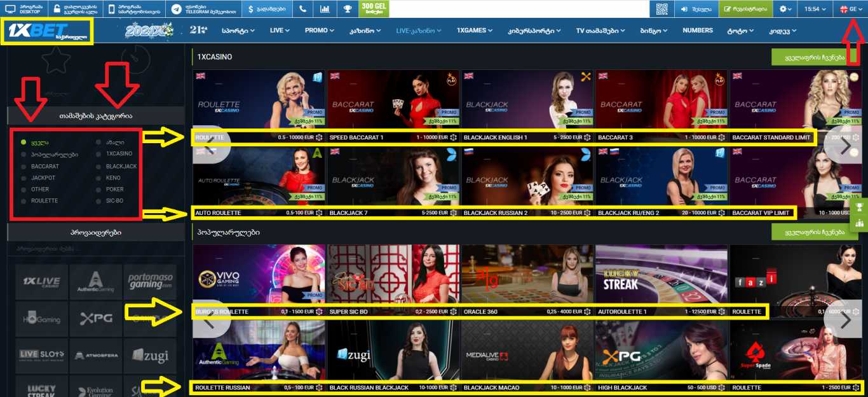Expand the 15:54 time dropdown
The width and height of the screenshot is (868, 397).
click(818, 9)
